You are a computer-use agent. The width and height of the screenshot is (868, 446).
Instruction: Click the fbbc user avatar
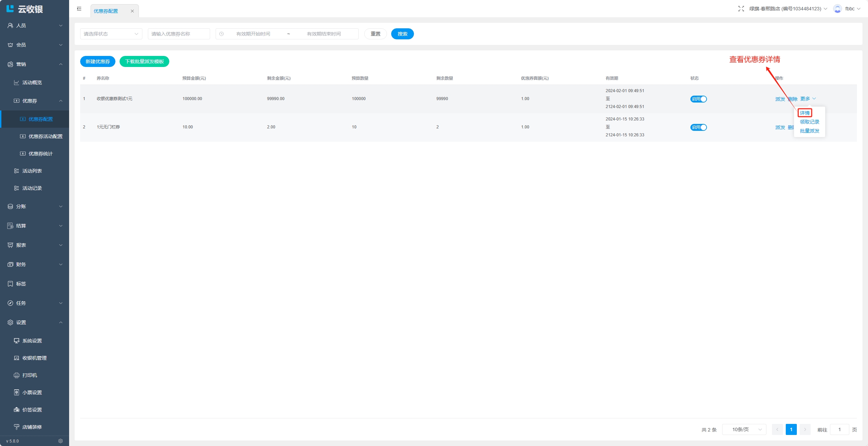click(x=837, y=9)
